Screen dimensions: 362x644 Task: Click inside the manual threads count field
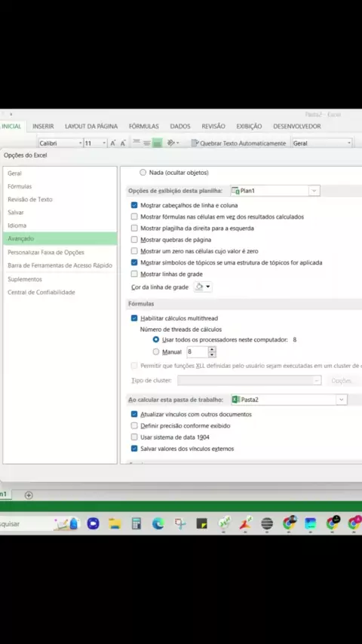[x=198, y=352]
